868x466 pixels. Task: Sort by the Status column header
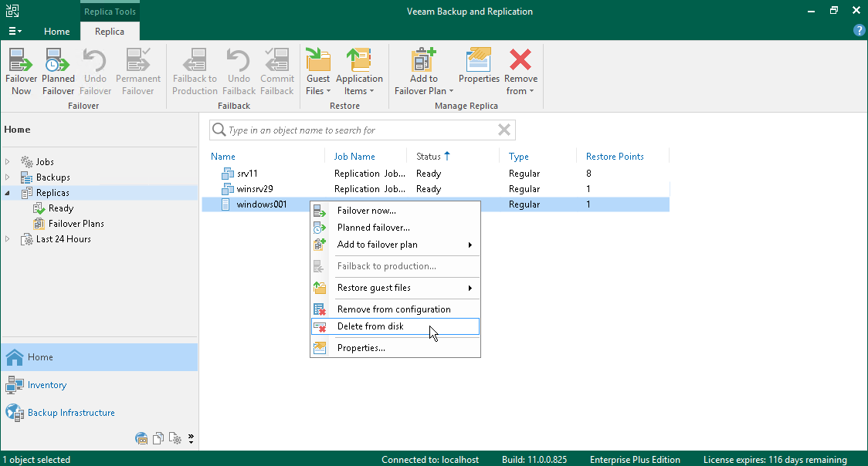pyautogui.click(x=428, y=157)
